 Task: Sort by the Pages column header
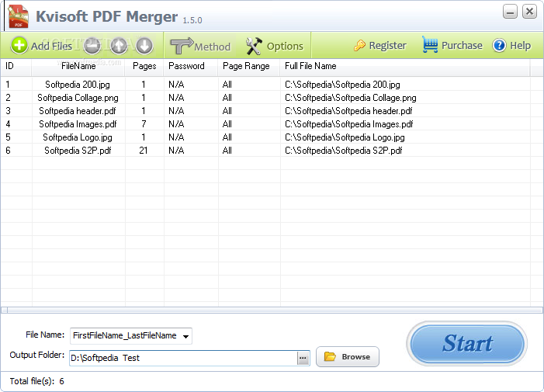[144, 66]
